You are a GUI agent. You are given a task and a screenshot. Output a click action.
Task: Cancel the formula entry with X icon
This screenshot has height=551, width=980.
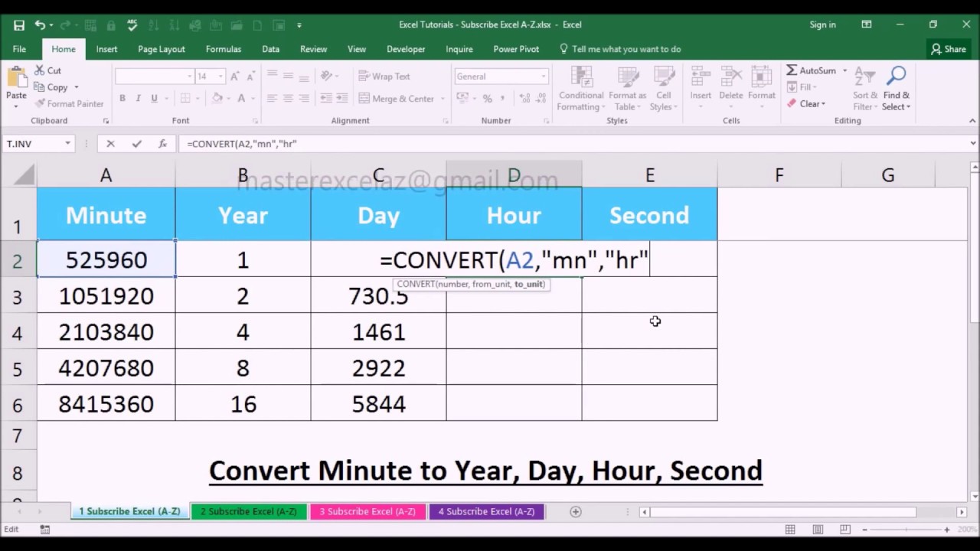click(x=110, y=143)
